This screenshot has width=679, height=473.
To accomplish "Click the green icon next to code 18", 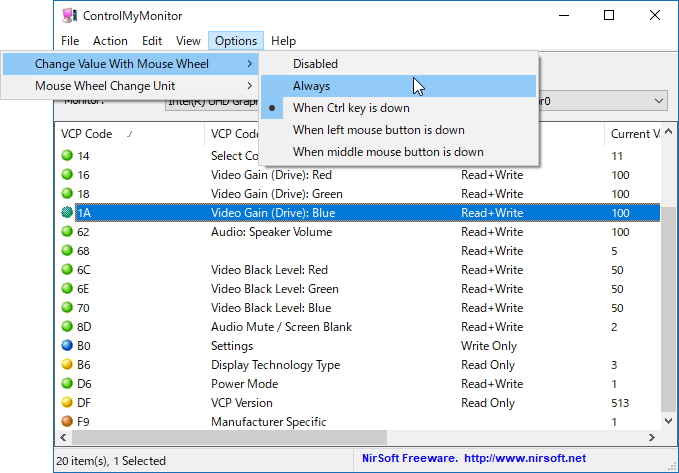I will pyautogui.click(x=67, y=193).
